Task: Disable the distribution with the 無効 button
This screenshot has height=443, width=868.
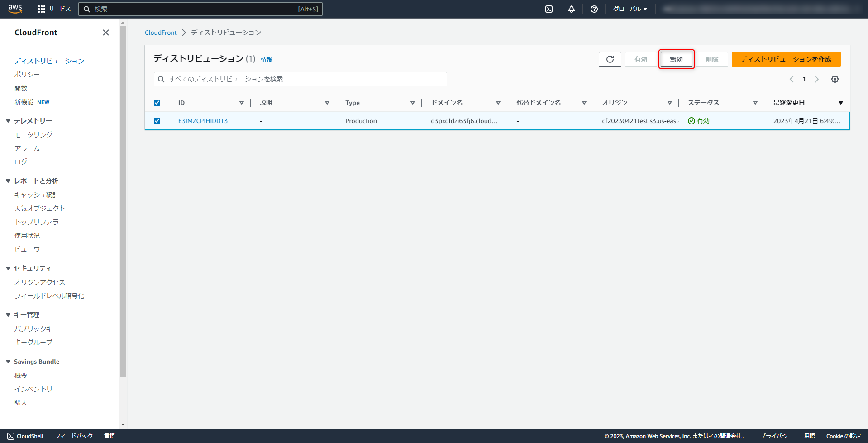Action: click(676, 59)
